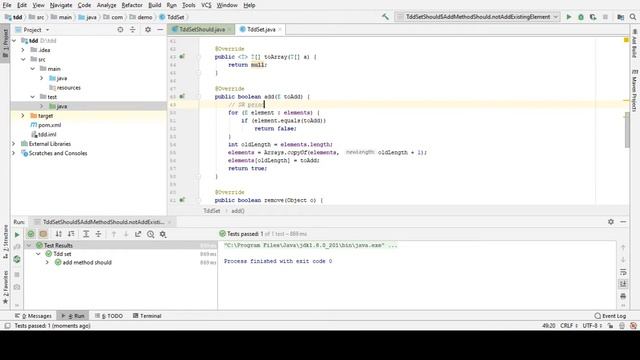Click the Debug bug icon in toolbar
The height and width of the screenshot is (360, 640).
[x=581, y=17]
